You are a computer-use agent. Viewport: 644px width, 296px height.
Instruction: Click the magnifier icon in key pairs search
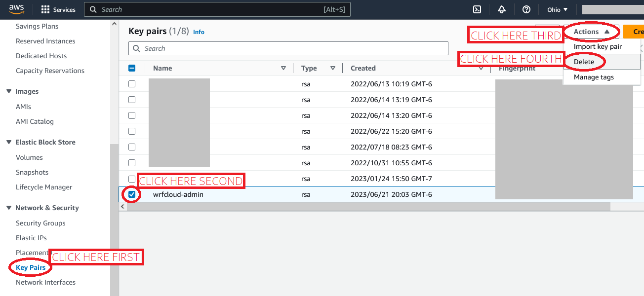coord(137,48)
